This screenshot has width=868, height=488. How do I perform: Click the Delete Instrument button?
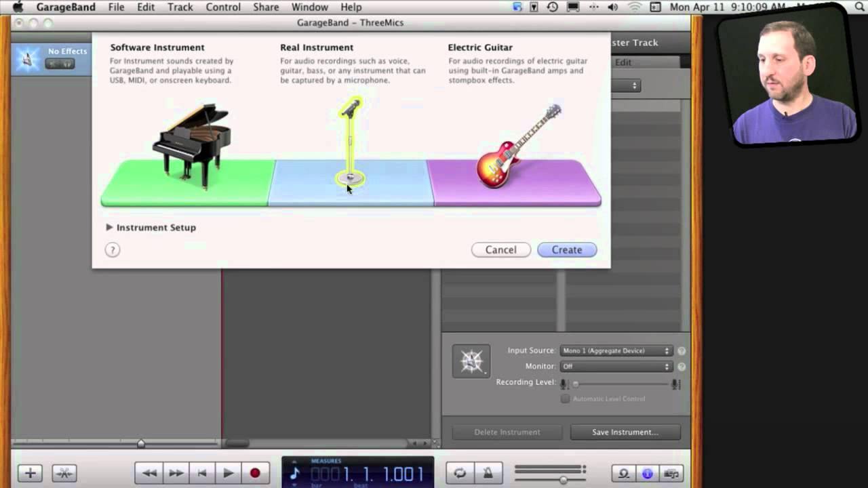coord(507,432)
